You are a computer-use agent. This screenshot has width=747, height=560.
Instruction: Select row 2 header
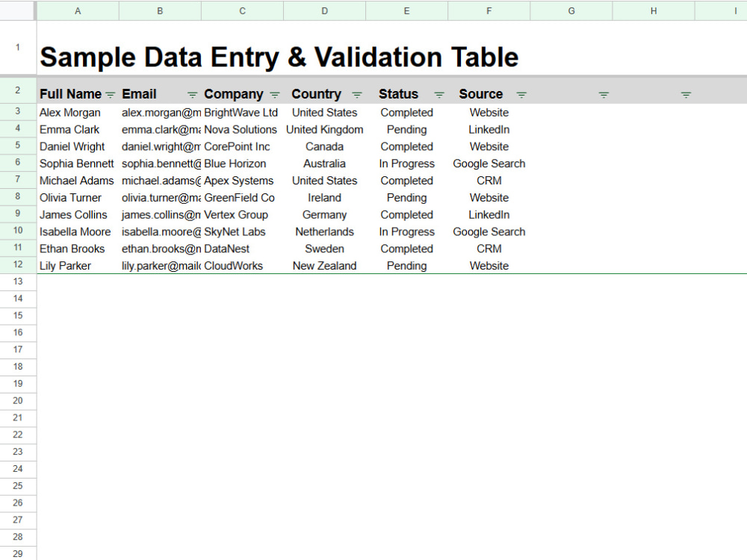tap(18, 90)
